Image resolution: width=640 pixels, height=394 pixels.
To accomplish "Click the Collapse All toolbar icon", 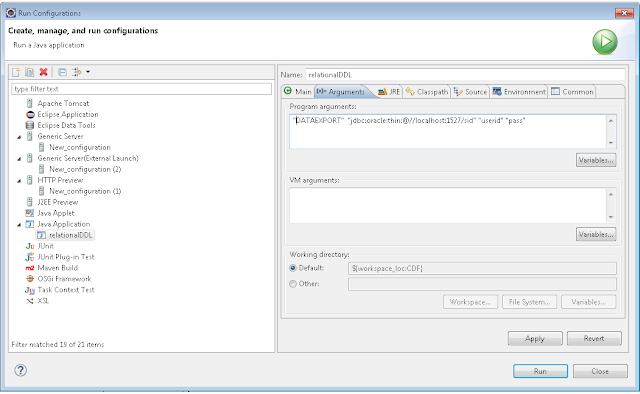I will point(62,72).
